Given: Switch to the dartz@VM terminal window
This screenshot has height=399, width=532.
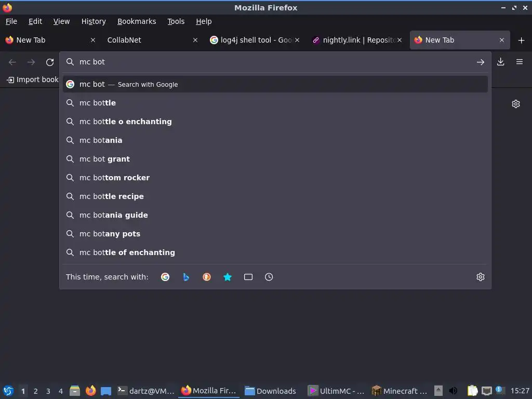Looking at the screenshot, I should tap(146, 391).
